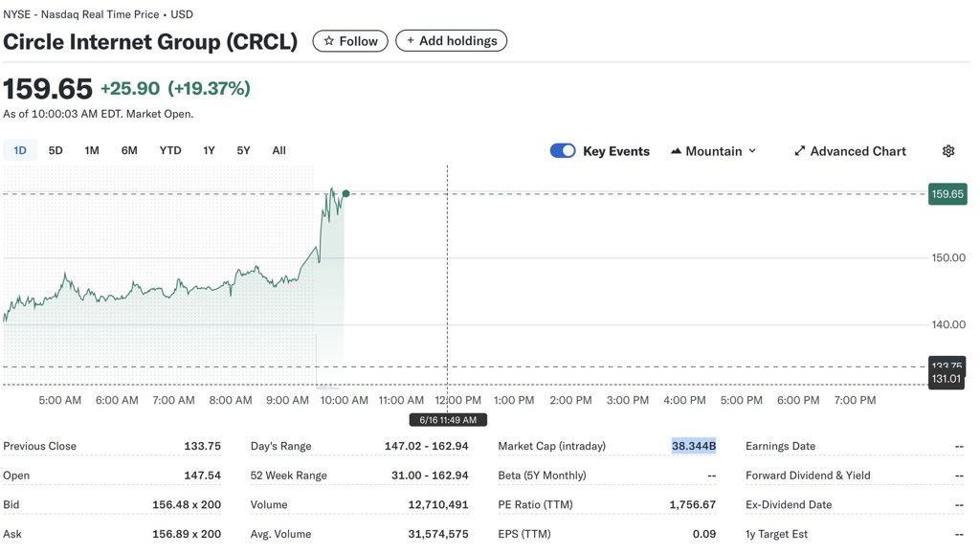The image size is (980, 554).
Task: Click the 6/16 11:49 AM crosshair time marker
Action: (x=448, y=420)
